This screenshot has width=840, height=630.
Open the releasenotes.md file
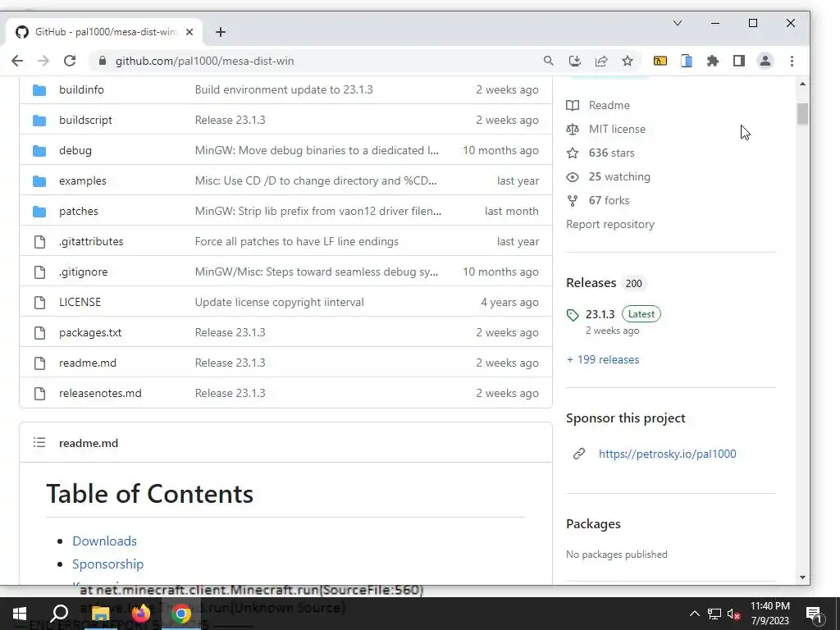coord(100,393)
